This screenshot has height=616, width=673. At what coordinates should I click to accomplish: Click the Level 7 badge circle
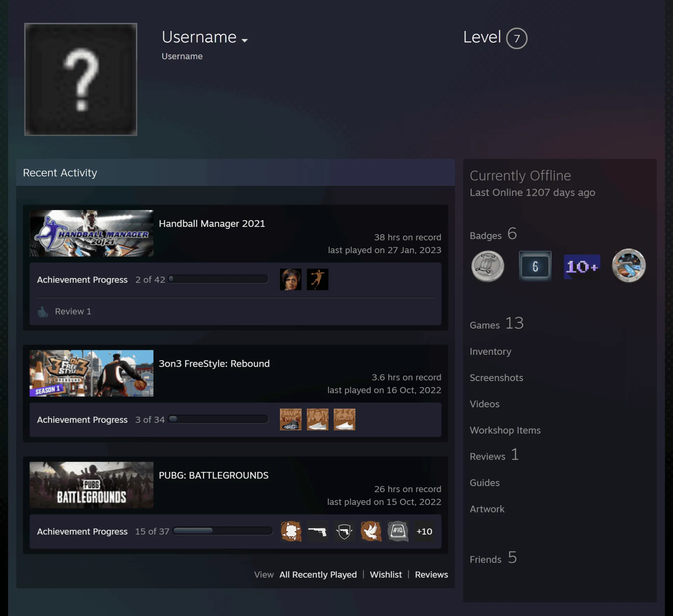[x=517, y=38]
